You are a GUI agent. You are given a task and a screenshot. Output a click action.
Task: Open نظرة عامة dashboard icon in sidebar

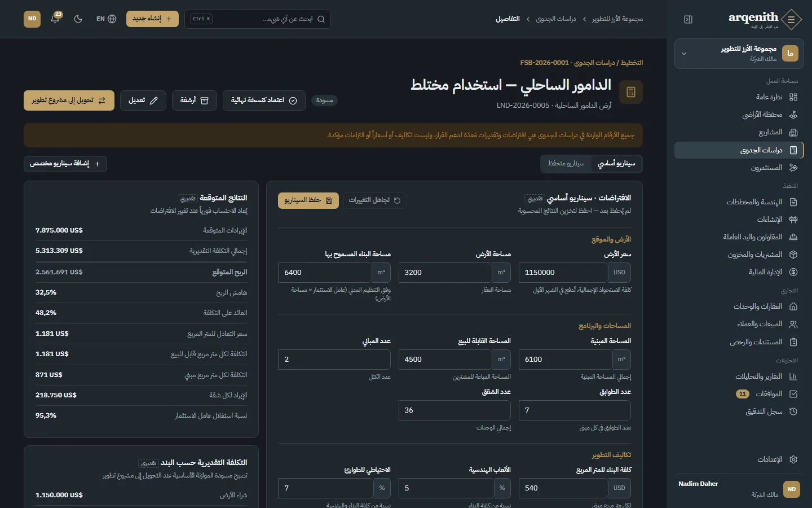click(x=793, y=97)
